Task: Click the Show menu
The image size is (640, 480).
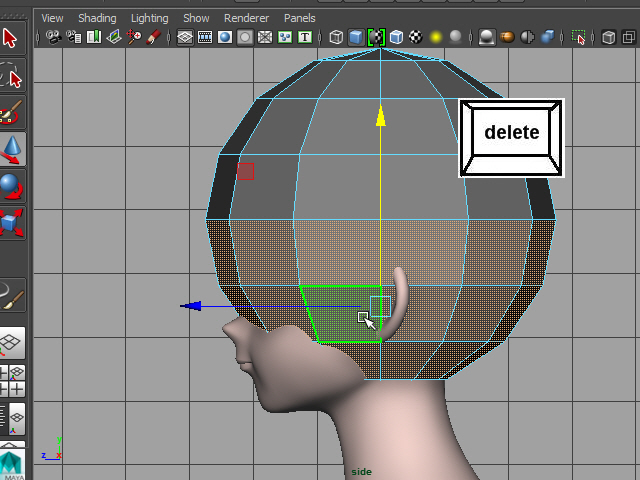Action: [x=196, y=18]
